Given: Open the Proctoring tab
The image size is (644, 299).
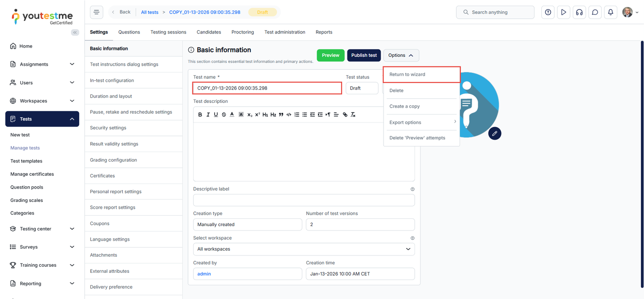Looking at the screenshot, I should [x=243, y=32].
